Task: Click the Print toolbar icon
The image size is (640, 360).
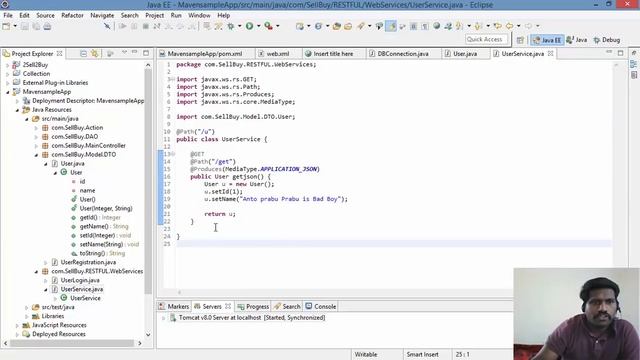Action: 47,26
